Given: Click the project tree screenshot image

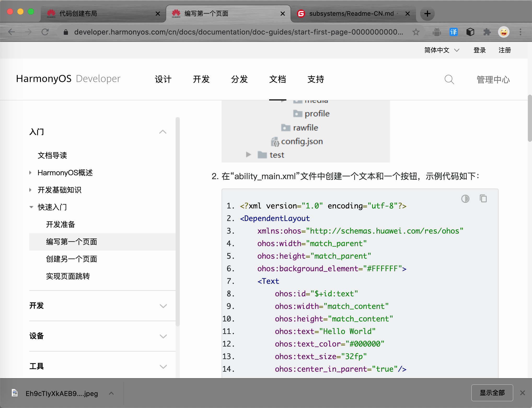Looking at the screenshot, I should pyautogui.click(x=306, y=131).
